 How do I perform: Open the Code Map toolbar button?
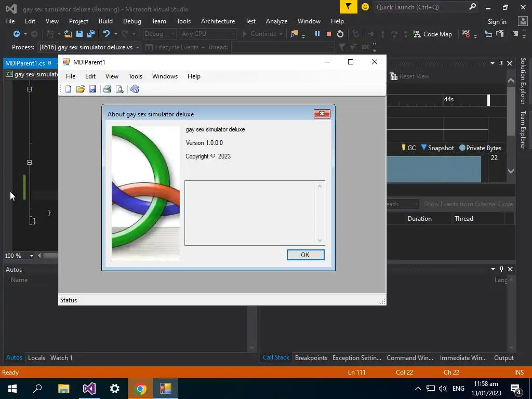click(433, 34)
